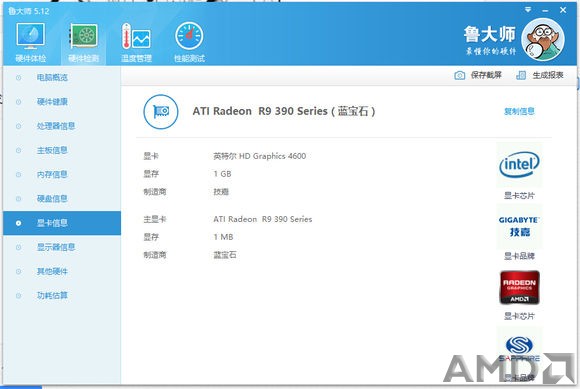This screenshot has height=389, width=580.
Task: Click the ATI Radeon R9 390 Series main card value
Action: (263, 219)
